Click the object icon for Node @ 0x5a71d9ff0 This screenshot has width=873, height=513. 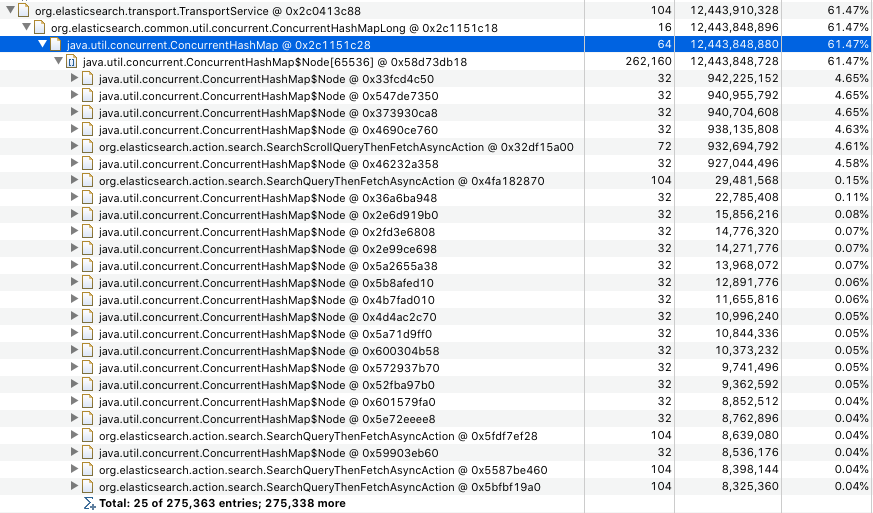pos(87,333)
